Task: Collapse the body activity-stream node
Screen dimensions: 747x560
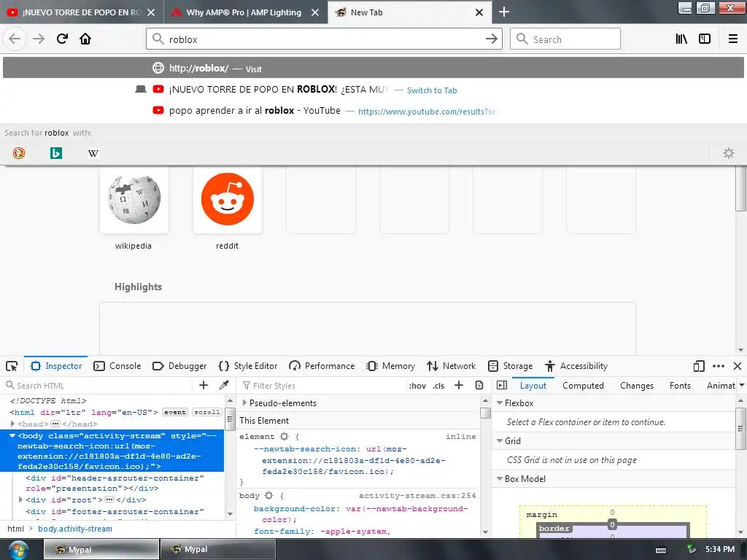Action: (12, 436)
